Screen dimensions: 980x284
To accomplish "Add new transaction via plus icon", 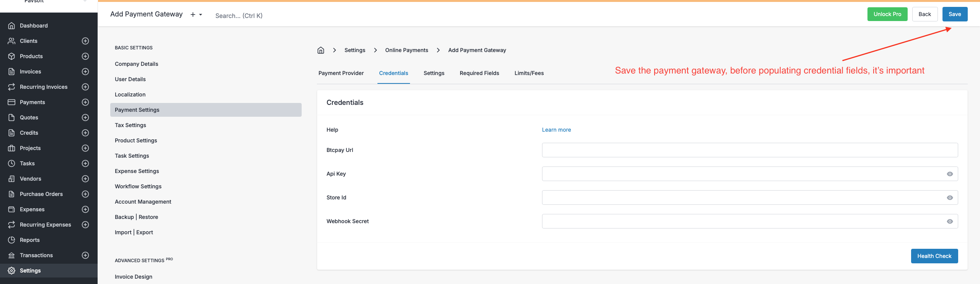I will tap(85, 255).
